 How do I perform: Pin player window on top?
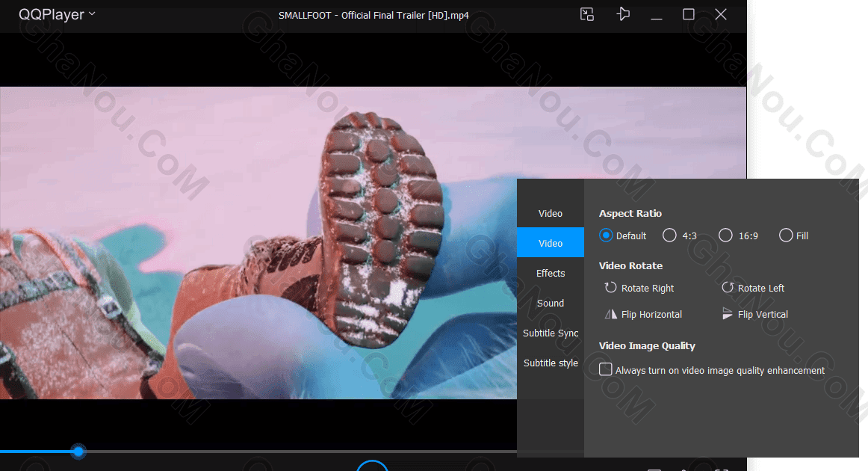[623, 14]
